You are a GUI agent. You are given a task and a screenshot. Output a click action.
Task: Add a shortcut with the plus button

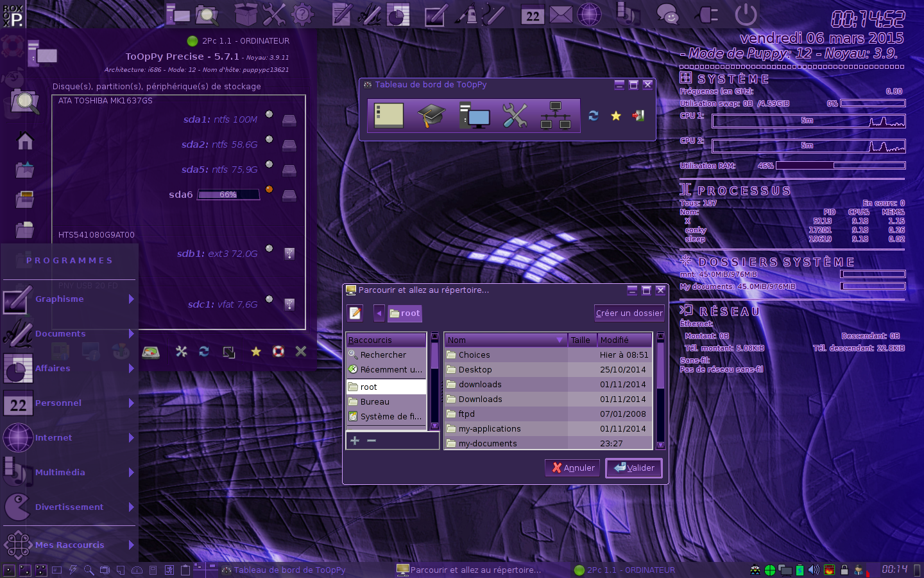(x=355, y=441)
